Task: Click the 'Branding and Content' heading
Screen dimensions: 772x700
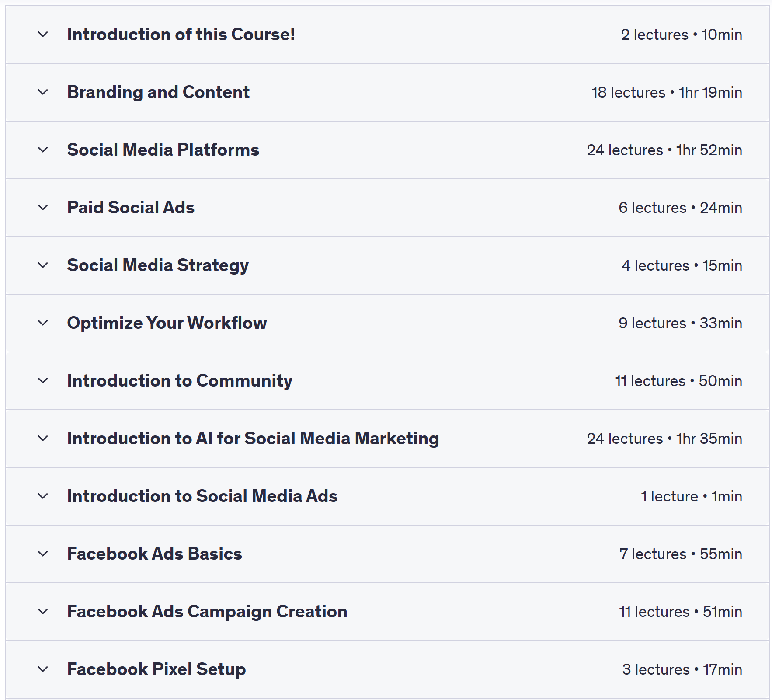Action: point(158,92)
